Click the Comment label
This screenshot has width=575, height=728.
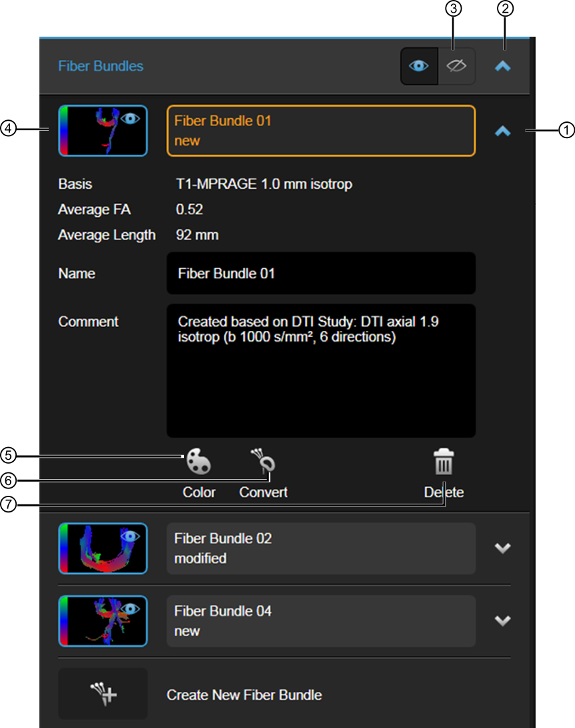[88, 322]
